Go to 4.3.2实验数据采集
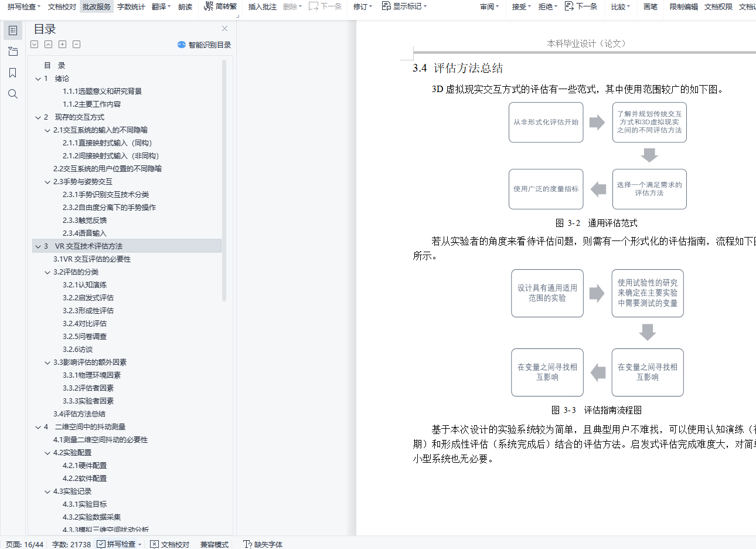 click(x=92, y=517)
